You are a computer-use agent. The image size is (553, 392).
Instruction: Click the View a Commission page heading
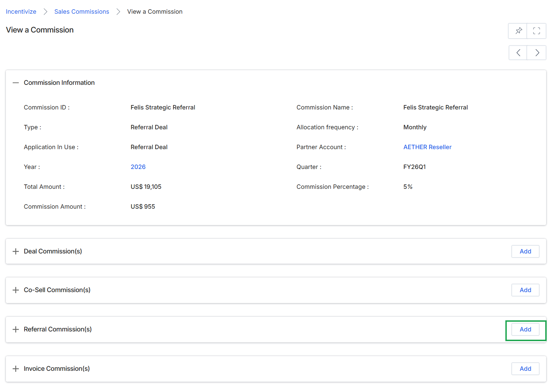(x=40, y=30)
